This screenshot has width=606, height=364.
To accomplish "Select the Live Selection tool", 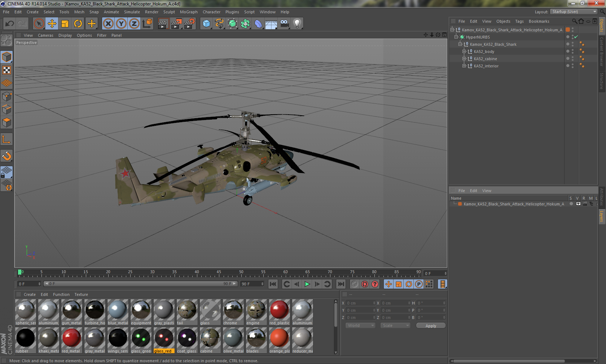I will pyautogui.click(x=39, y=24).
